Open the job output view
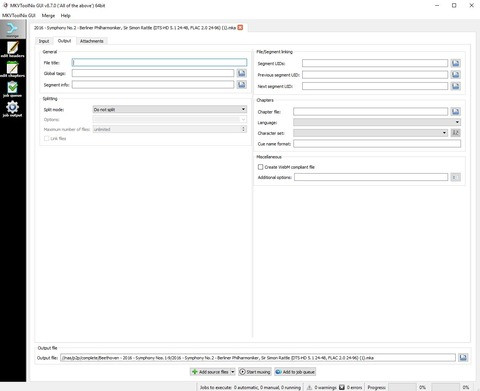Viewport: 480px width, 391px height. [13, 109]
